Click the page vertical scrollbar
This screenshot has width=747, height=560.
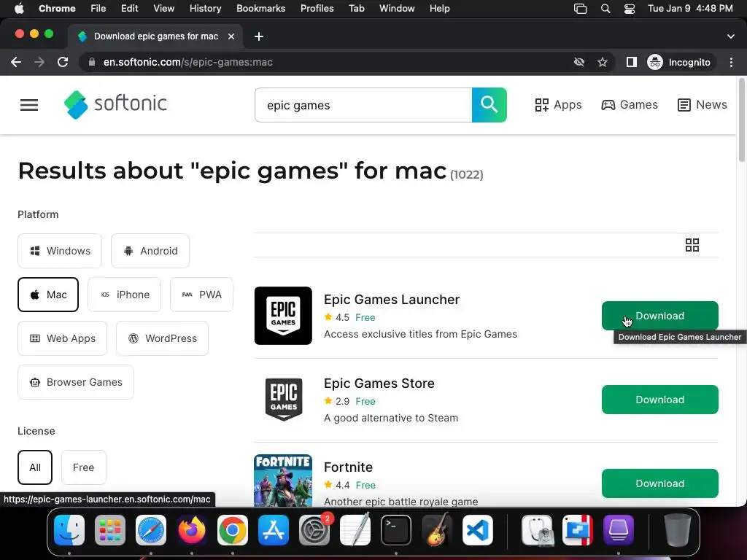(742, 120)
